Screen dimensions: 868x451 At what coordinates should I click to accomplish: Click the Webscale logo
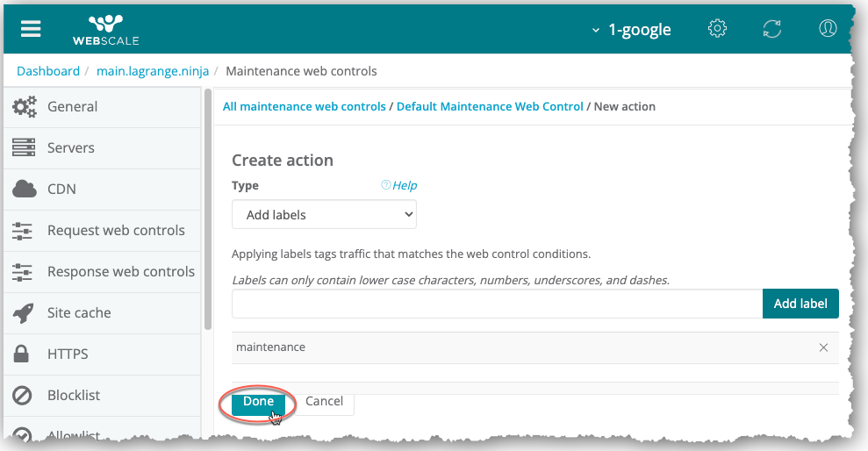(105, 29)
